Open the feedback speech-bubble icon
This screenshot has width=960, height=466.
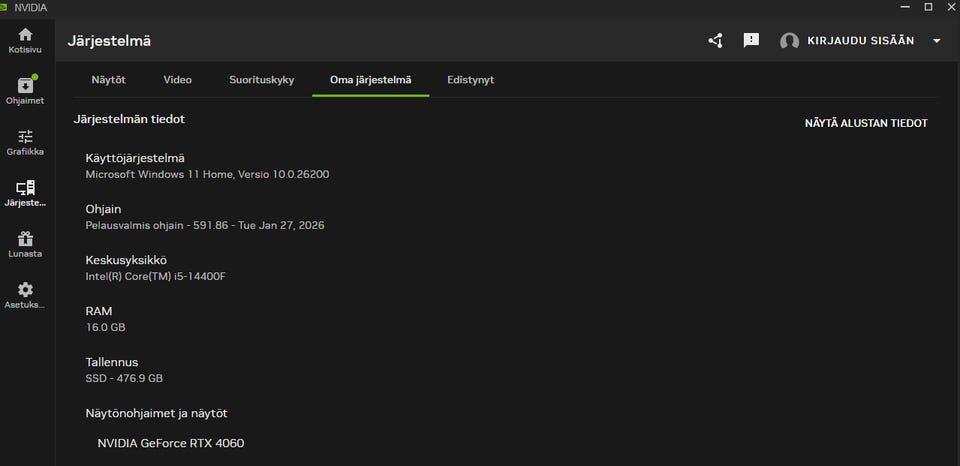[751, 40]
